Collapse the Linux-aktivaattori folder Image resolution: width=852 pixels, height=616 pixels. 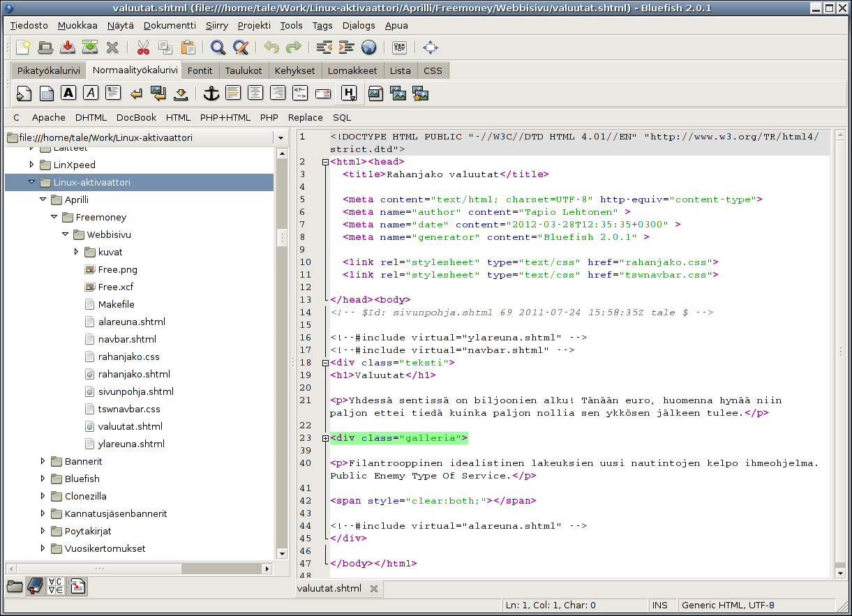click(x=31, y=182)
